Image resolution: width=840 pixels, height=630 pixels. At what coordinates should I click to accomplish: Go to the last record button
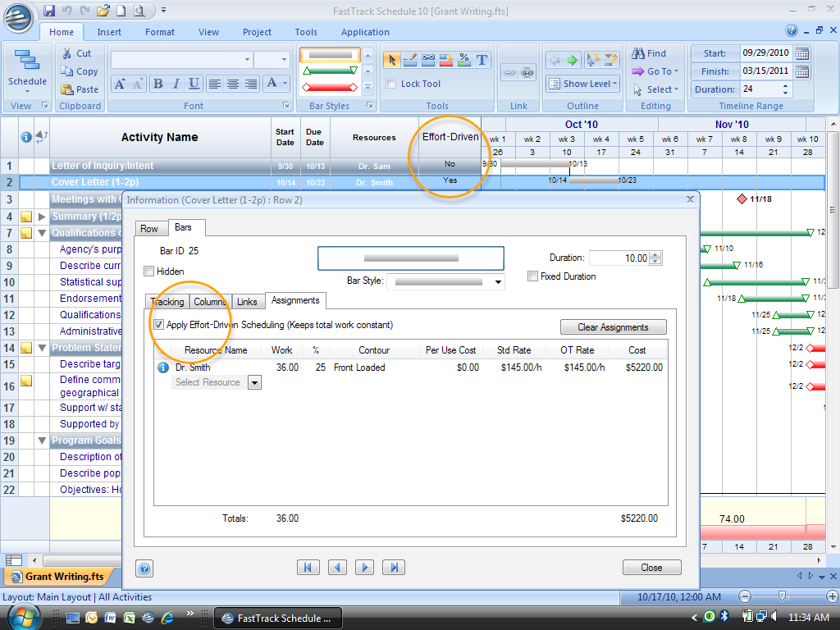(394, 567)
